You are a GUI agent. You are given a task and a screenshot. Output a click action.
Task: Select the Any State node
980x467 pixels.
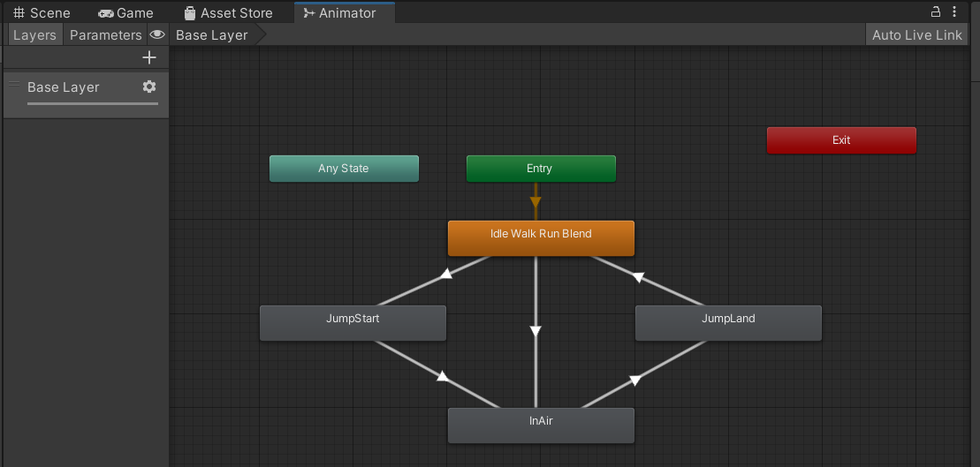click(344, 169)
